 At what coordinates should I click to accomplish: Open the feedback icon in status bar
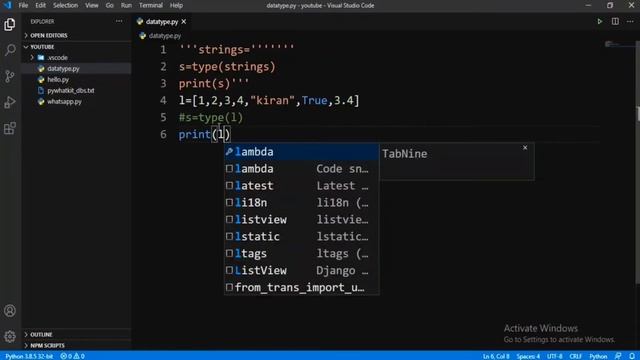point(618,356)
